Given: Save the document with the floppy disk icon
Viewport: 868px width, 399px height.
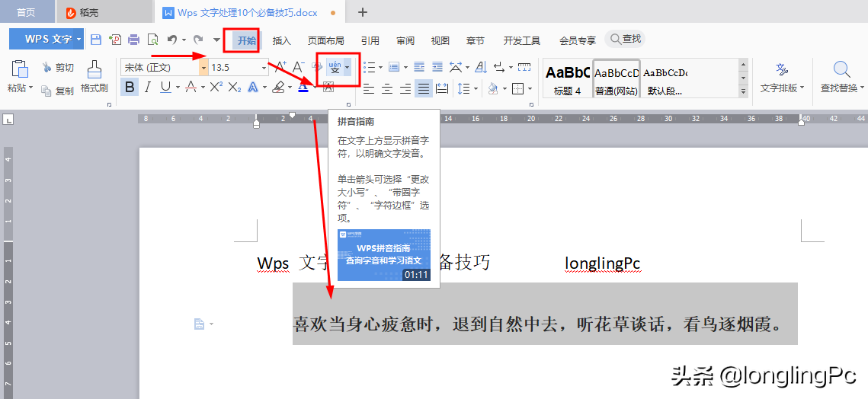Looking at the screenshot, I should 96,40.
